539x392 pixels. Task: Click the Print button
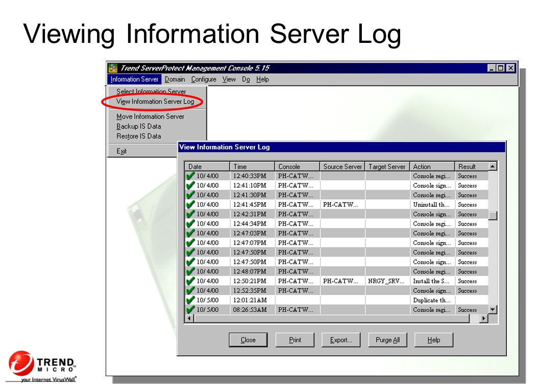click(295, 340)
